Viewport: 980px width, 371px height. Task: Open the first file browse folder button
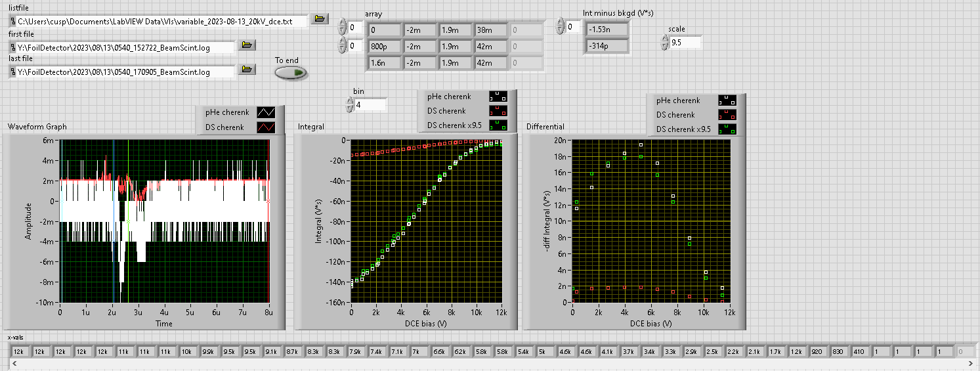click(x=246, y=45)
